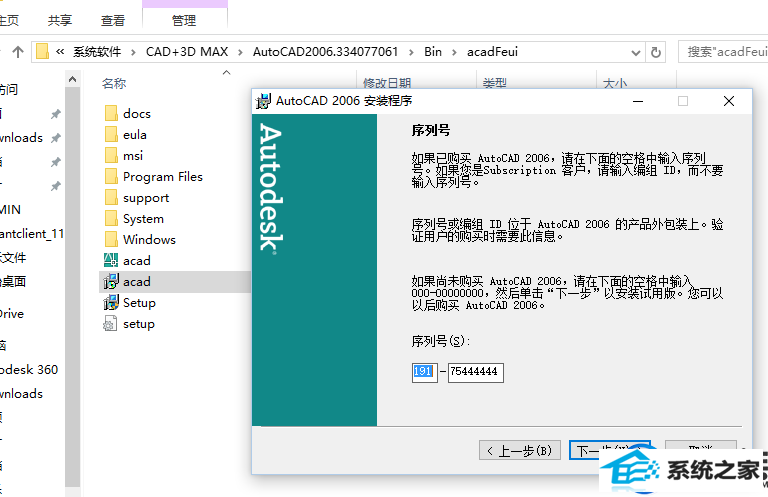Click the refresh icon beside the address bar
Screen dimensions: 768x497
pos(656,51)
